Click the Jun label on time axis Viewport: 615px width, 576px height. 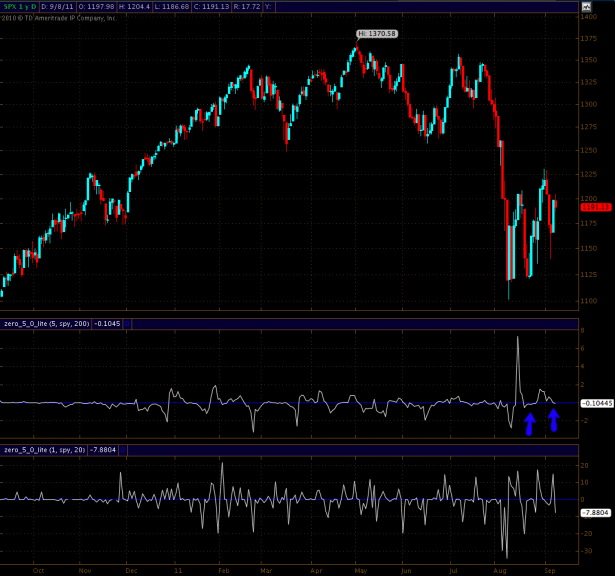click(x=406, y=571)
